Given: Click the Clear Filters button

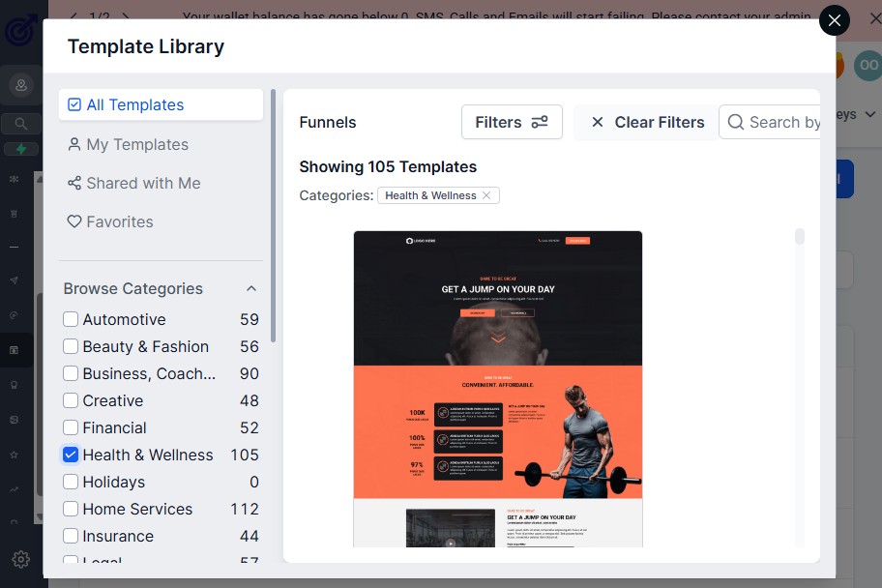Looking at the screenshot, I should 647,122.
